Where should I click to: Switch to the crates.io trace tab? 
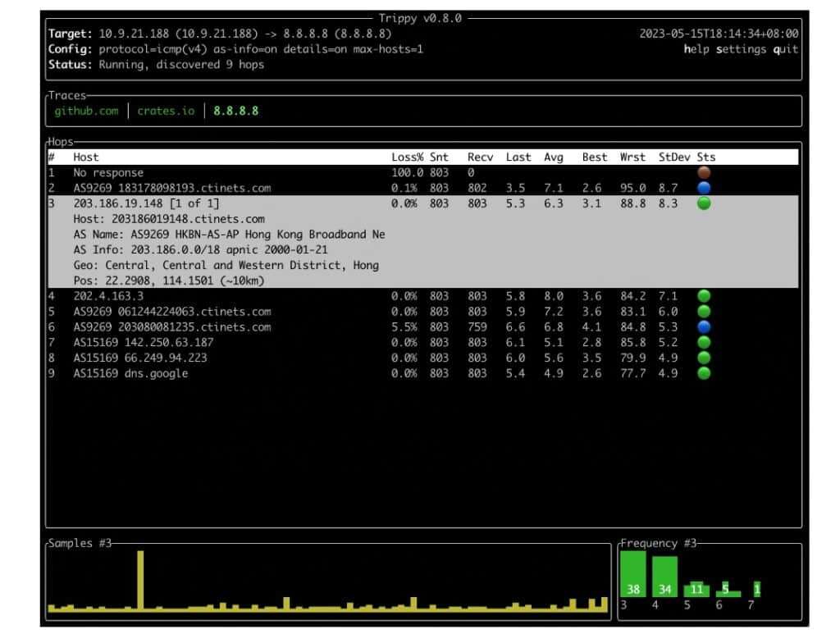166,111
